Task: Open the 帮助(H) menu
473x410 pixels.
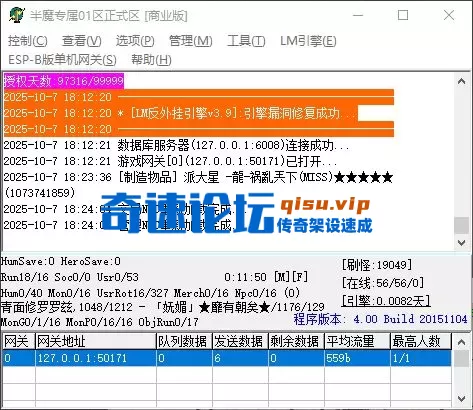Action: point(151,60)
